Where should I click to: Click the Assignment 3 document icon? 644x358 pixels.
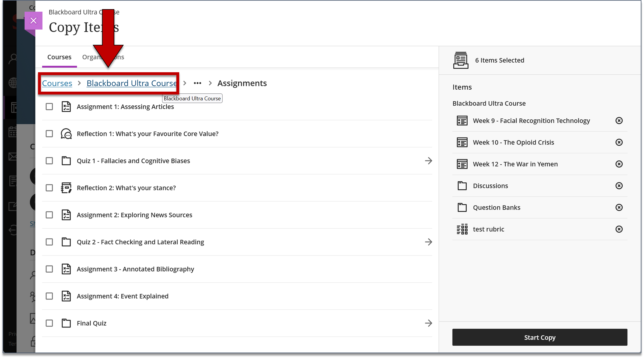click(x=66, y=269)
